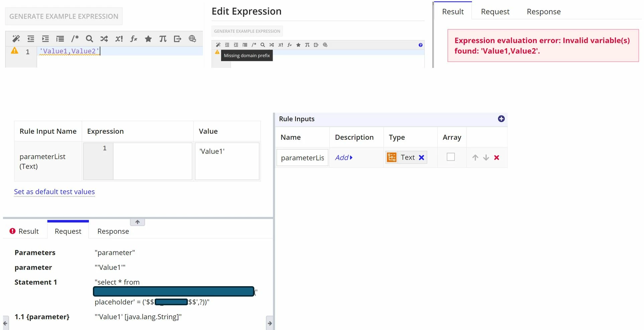Screen dimensions: 644x330
Task: Click the parameterList (Text) row label
Action: (42, 161)
